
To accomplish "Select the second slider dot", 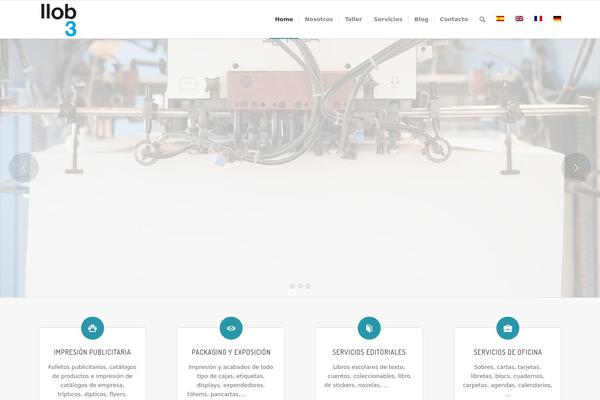I will coord(300,286).
